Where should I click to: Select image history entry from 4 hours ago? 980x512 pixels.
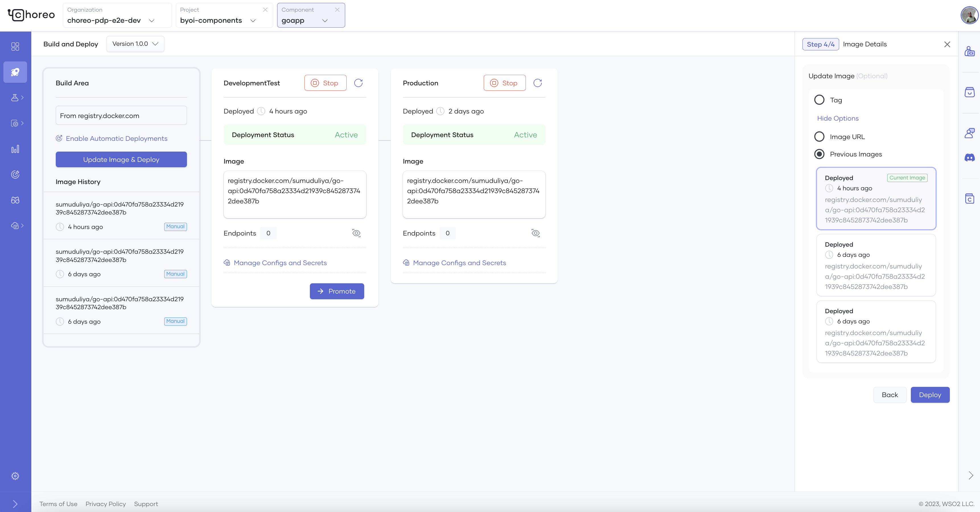(x=121, y=215)
